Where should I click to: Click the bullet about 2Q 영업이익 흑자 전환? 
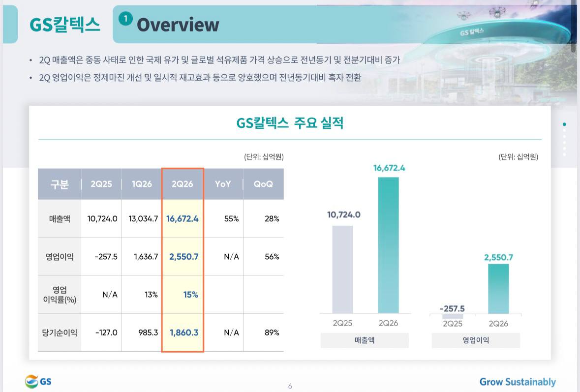click(200, 77)
